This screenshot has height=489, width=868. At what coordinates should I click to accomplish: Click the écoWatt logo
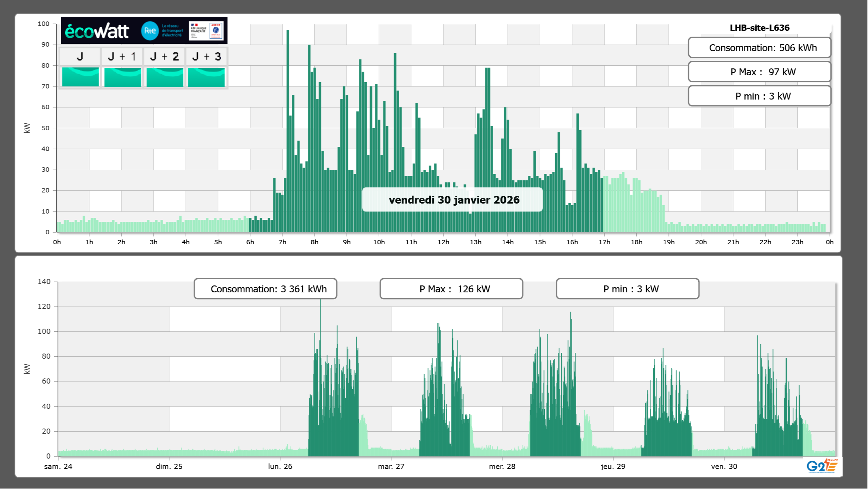[97, 31]
